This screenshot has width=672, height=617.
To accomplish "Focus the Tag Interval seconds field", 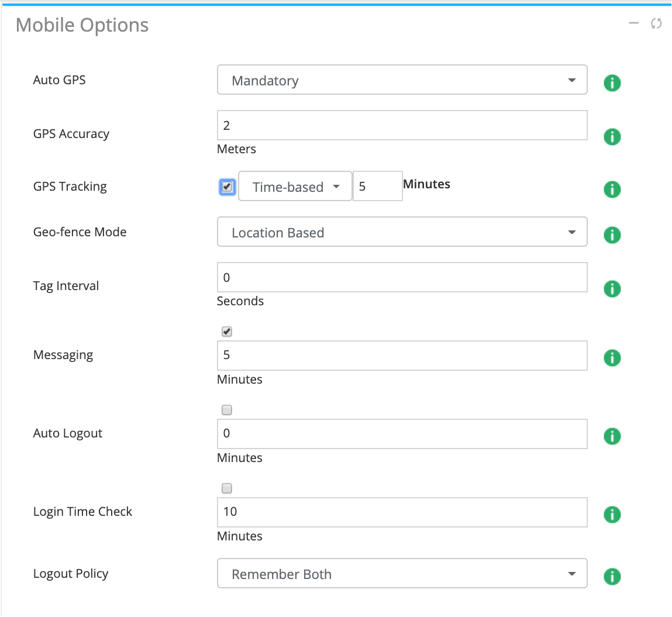I will [402, 277].
